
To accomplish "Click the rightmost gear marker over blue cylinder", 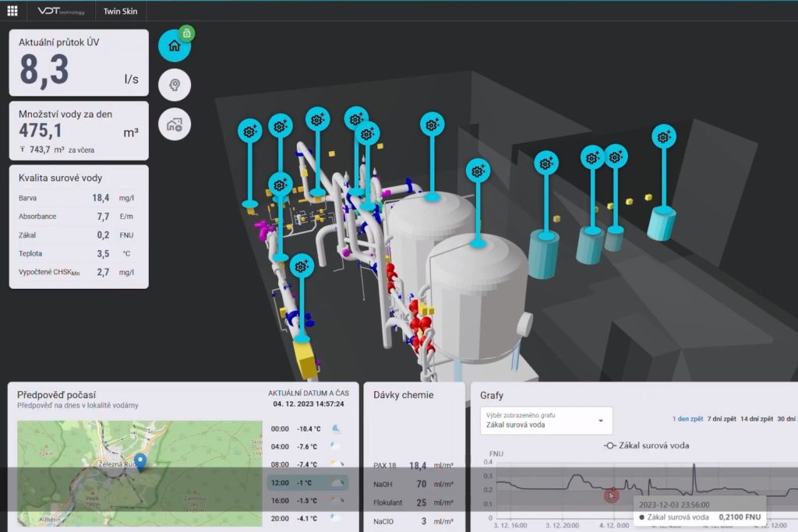I will point(663,136).
